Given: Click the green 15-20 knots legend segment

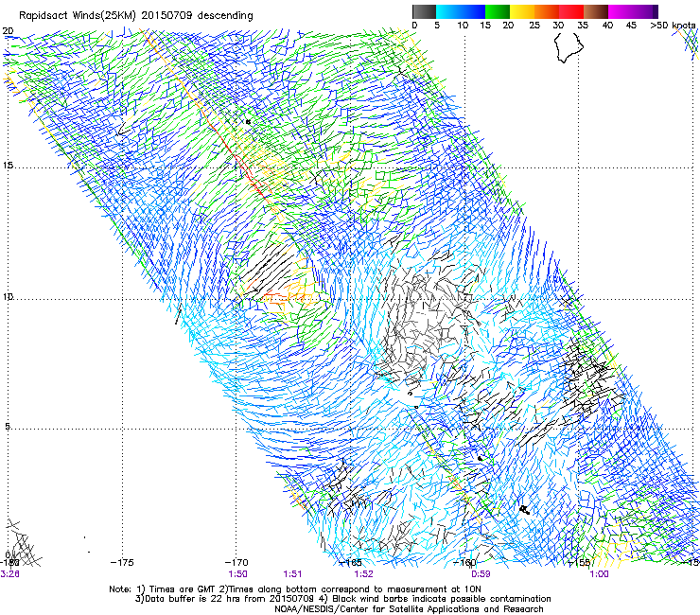Looking at the screenshot, I should click(498, 11).
